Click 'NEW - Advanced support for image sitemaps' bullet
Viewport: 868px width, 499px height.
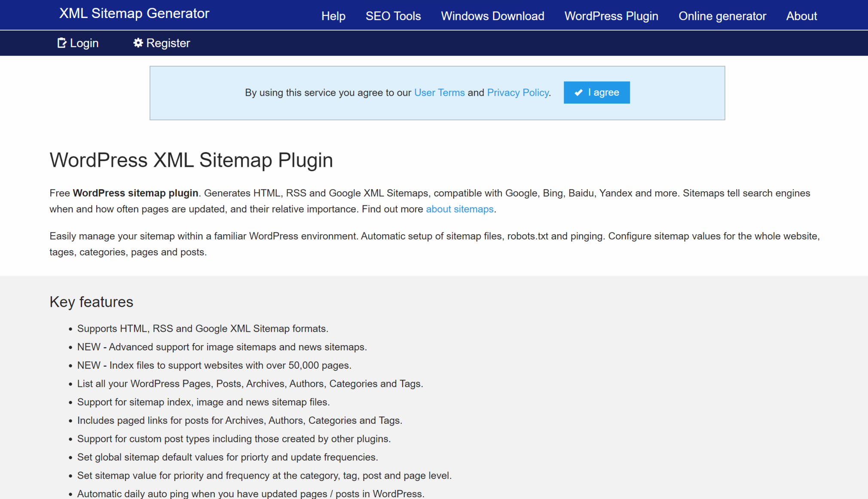222,347
